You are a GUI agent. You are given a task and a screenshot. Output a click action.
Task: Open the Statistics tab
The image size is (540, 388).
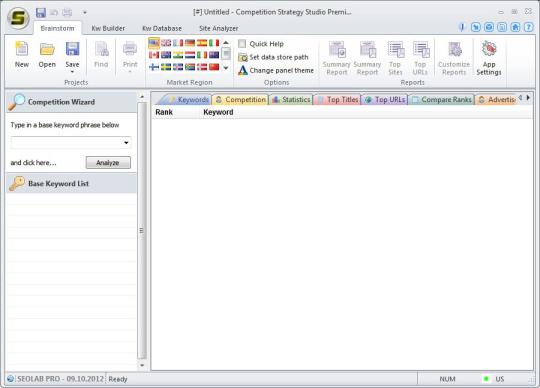click(291, 99)
